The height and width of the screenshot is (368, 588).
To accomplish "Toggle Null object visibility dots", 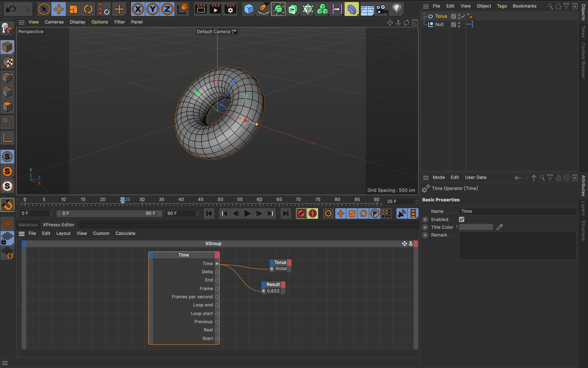I will 459,25.
